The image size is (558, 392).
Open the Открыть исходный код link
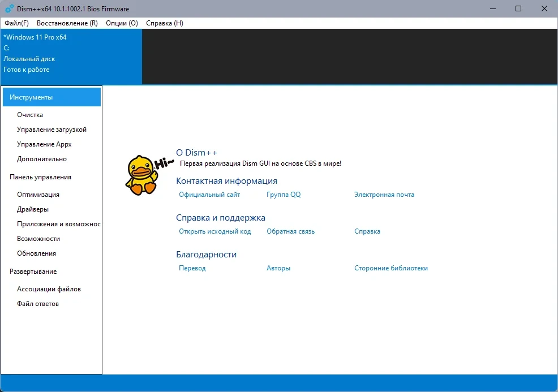pos(214,231)
